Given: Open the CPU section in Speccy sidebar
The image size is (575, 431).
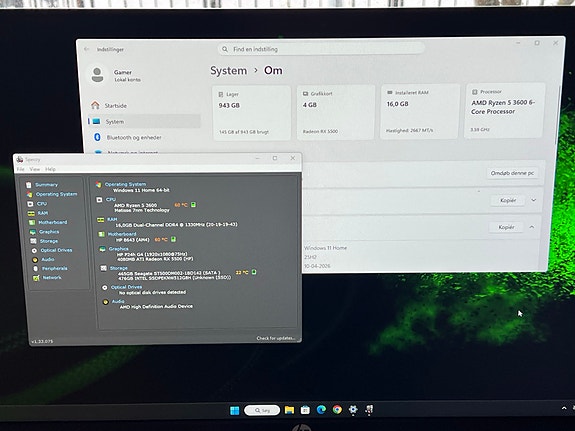Looking at the screenshot, I should [x=41, y=204].
